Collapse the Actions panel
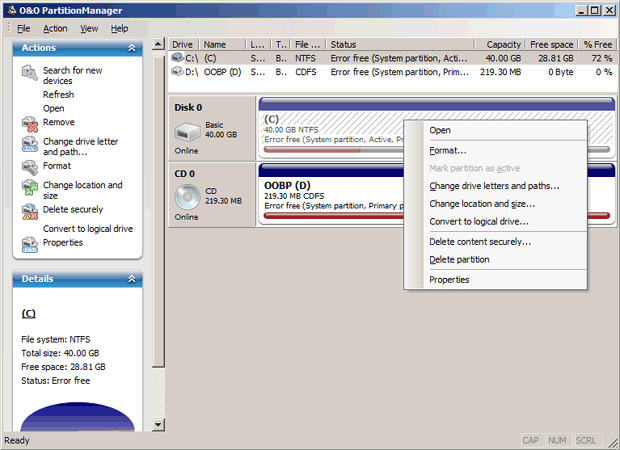620x450 pixels. [x=132, y=48]
